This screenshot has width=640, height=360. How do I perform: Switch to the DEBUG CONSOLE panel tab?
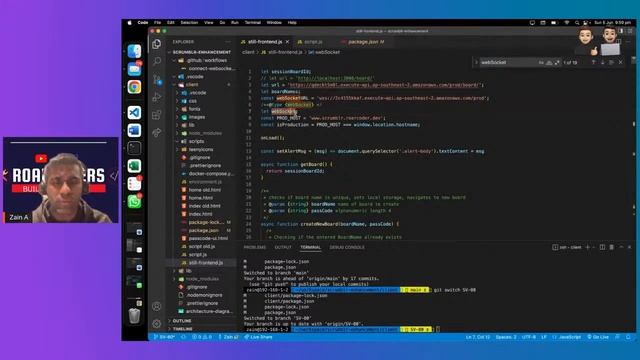(x=347, y=247)
